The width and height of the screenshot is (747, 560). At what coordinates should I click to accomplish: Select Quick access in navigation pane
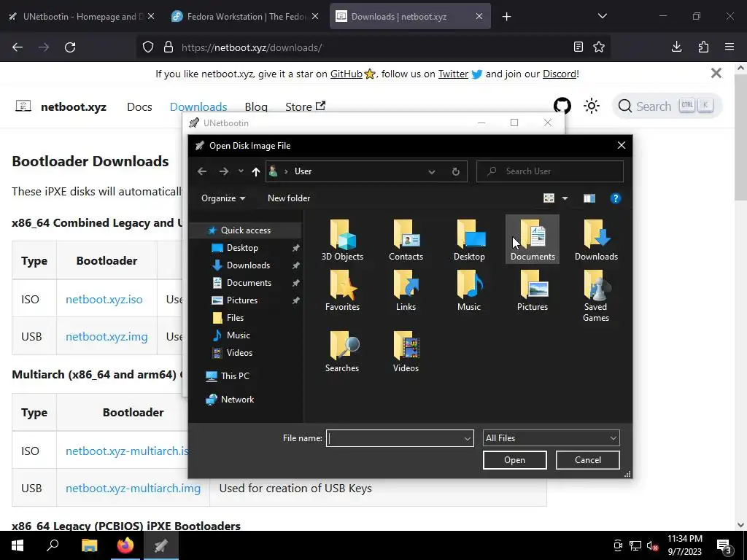point(245,230)
